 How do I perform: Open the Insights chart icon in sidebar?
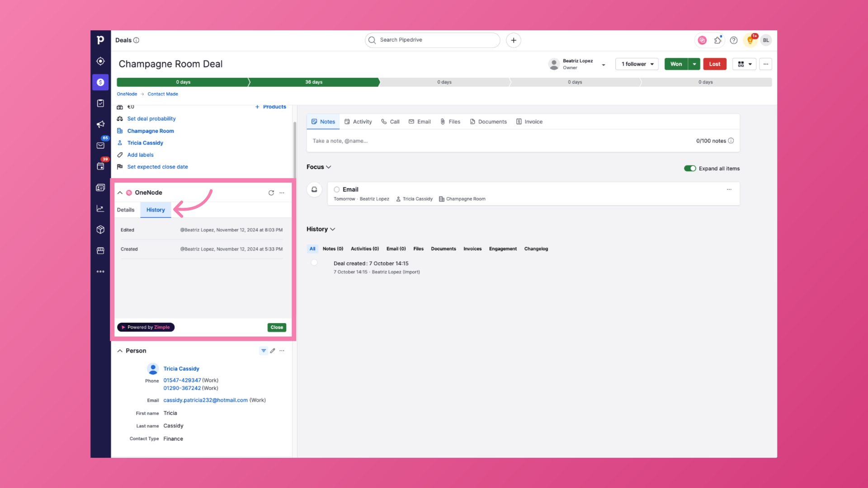pos(100,208)
